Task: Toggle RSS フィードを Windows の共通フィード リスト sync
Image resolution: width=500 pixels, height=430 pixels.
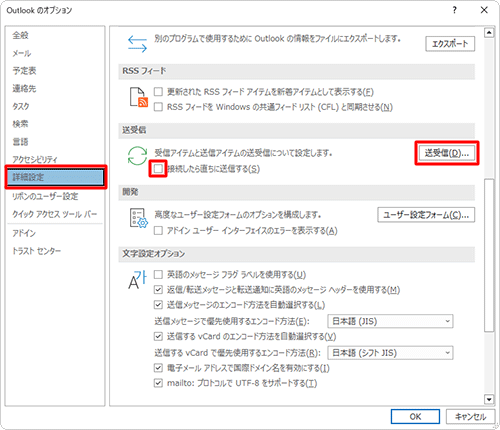Action: tap(158, 107)
